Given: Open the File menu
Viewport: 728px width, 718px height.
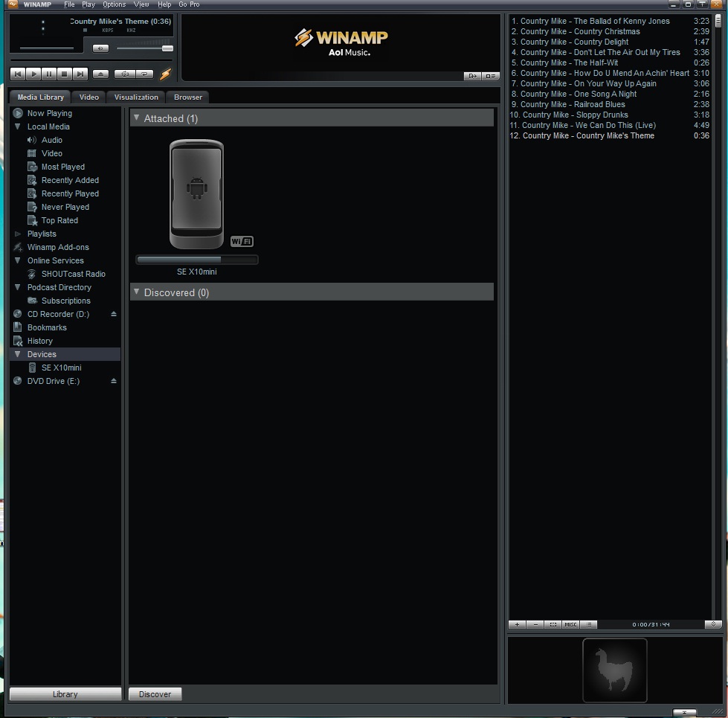Looking at the screenshot, I should pos(69,4).
